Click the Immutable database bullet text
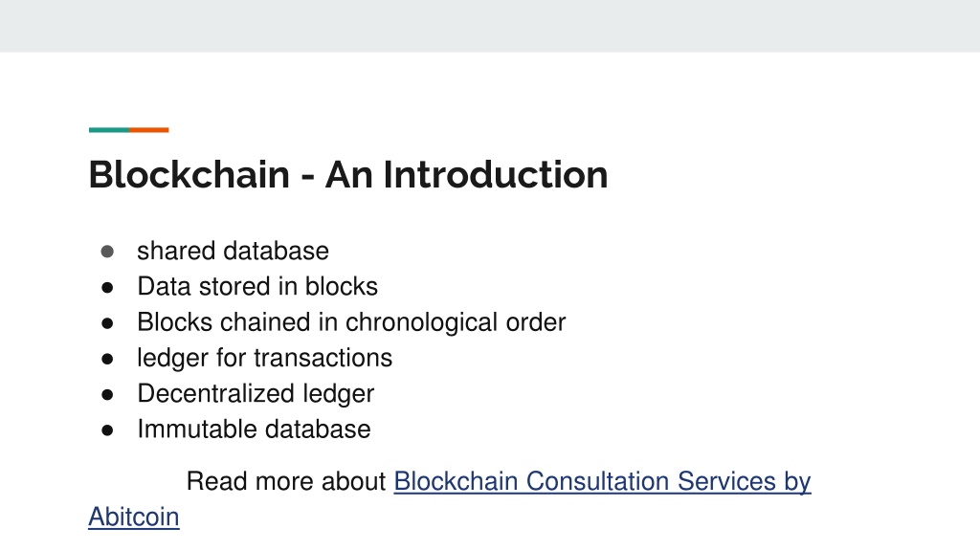This screenshot has height=551, width=980. pos(254,430)
